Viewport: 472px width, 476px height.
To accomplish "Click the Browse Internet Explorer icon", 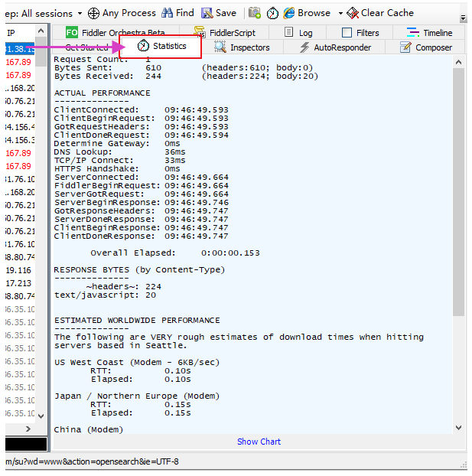I will click(289, 13).
